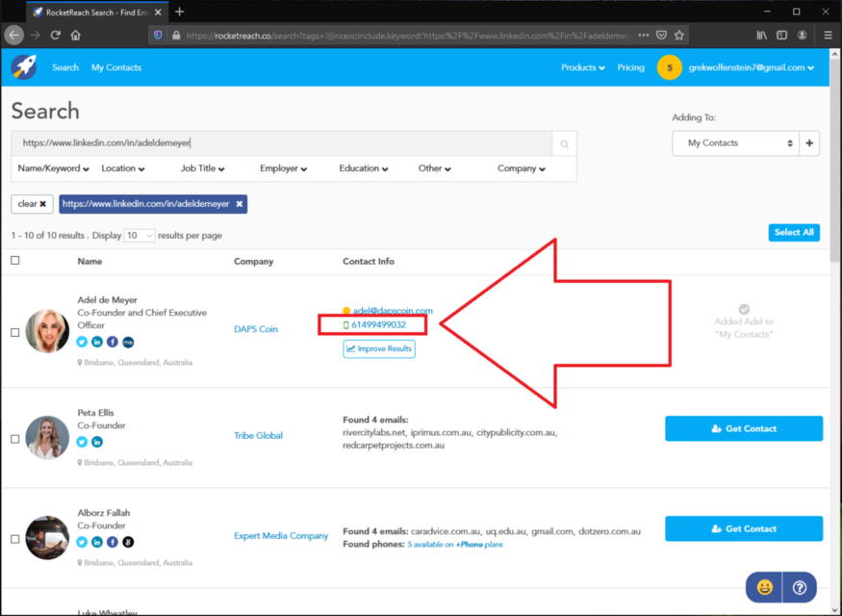Open the grekwolfenstein7@gmail.com account menu
This screenshot has width=842, height=616.
pos(752,67)
